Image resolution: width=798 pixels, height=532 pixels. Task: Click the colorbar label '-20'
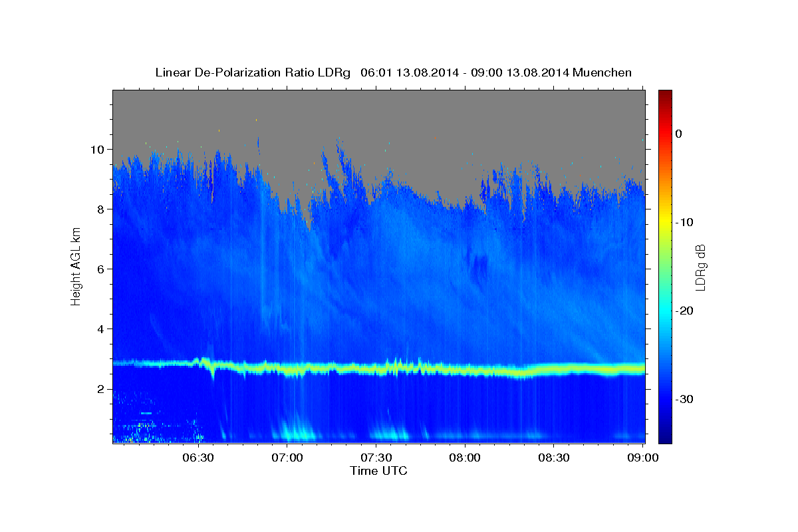pos(685,311)
